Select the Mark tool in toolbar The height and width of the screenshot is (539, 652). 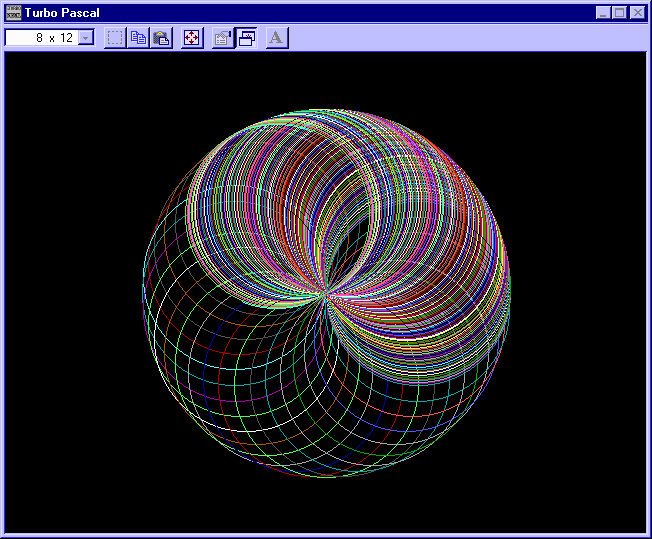115,38
